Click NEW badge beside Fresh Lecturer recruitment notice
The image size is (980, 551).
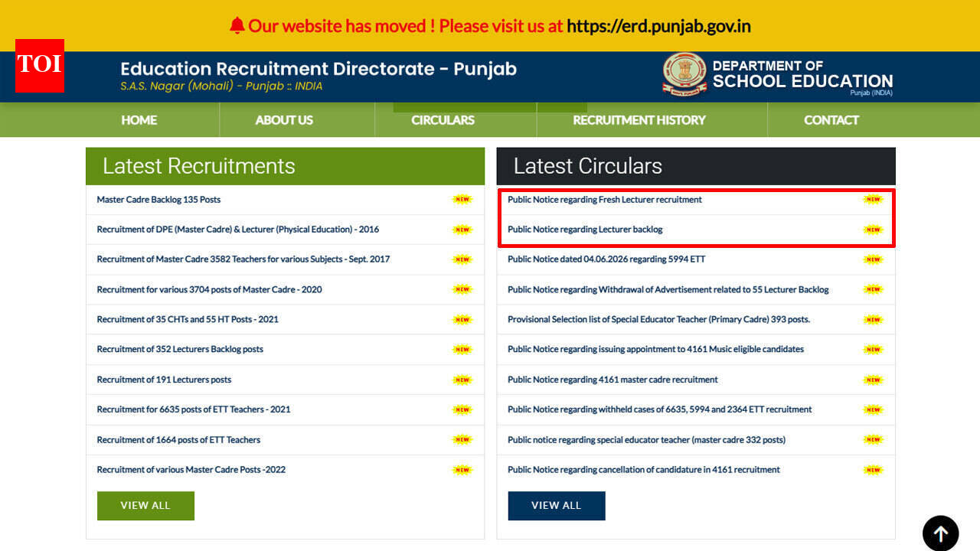point(873,200)
